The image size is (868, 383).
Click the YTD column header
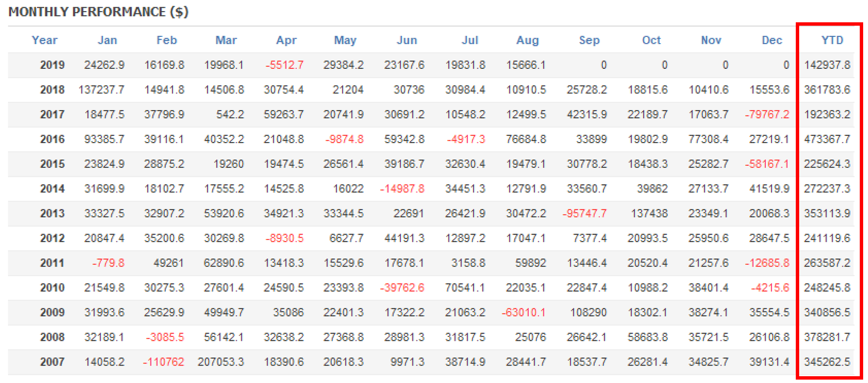point(832,40)
